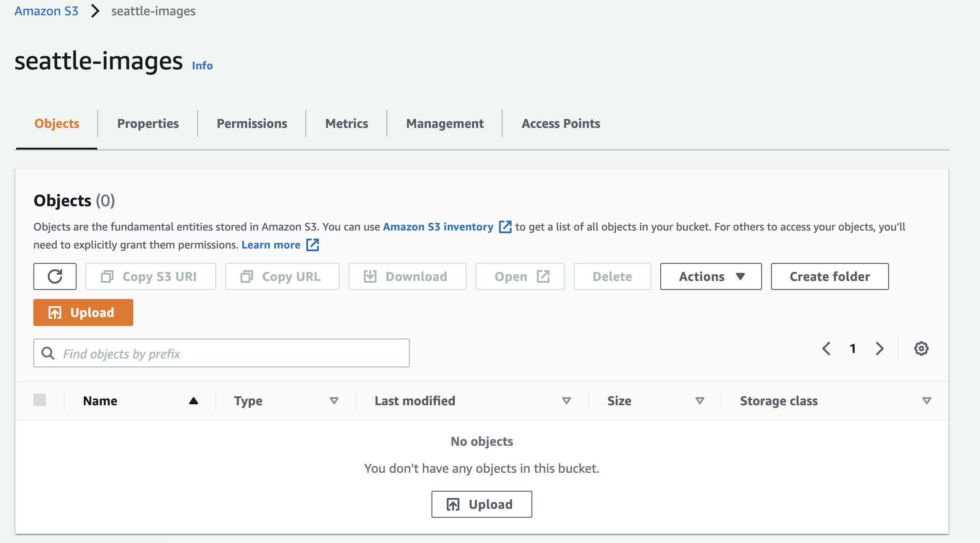980x543 pixels.
Task: Click the Copy URL icon
Action: (247, 276)
